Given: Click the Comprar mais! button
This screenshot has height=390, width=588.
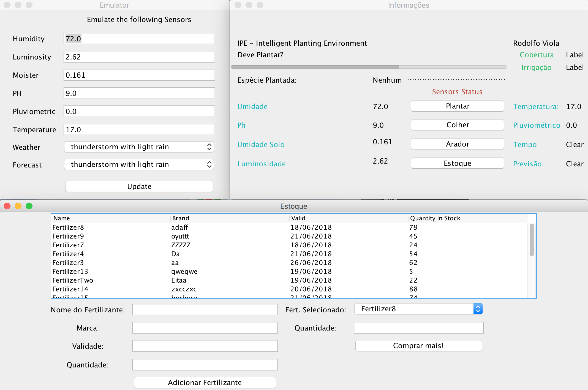Looking at the screenshot, I should pyautogui.click(x=418, y=346).
